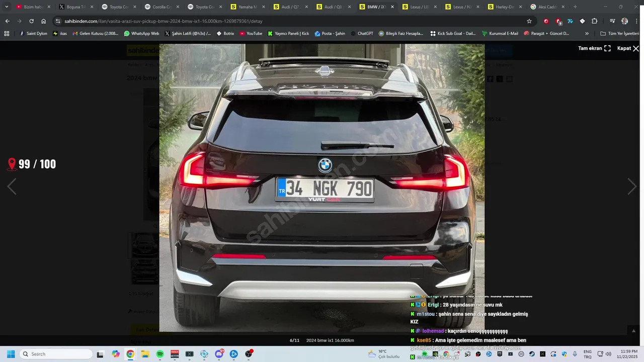Open ikas bookmark
Screen dimensions: 644x362
coord(60,34)
